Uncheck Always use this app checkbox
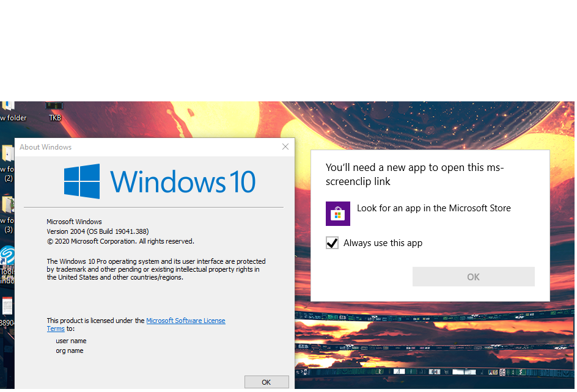This screenshot has height=392, width=577. [x=332, y=242]
